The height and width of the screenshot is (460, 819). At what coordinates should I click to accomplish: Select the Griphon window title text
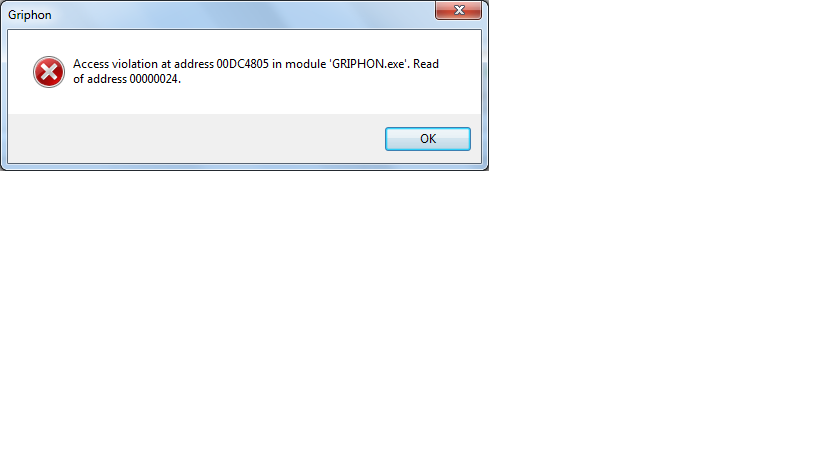point(30,15)
